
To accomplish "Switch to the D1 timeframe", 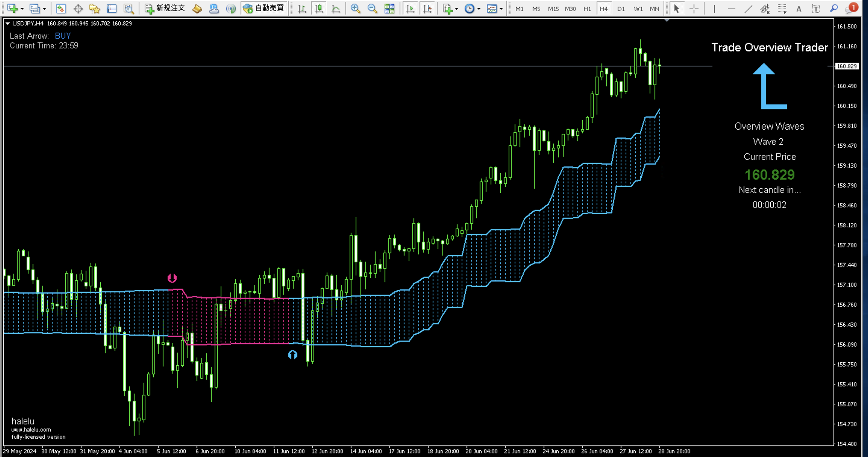I will [621, 9].
